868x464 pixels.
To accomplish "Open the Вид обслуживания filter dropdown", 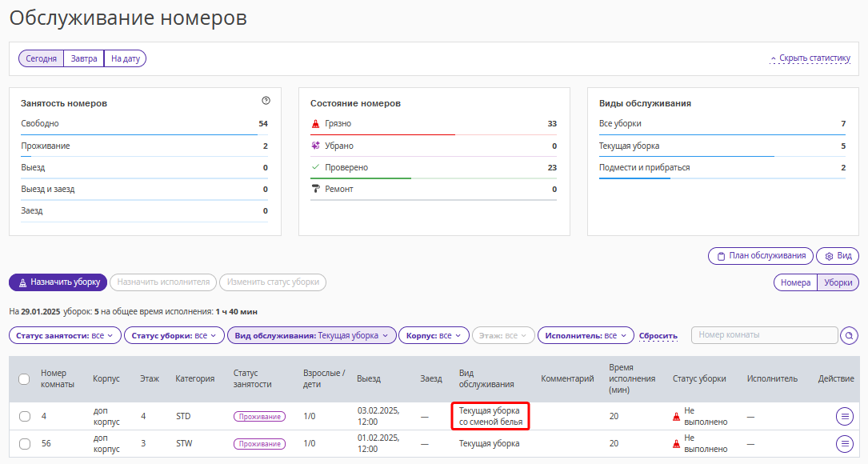I will pos(312,335).
